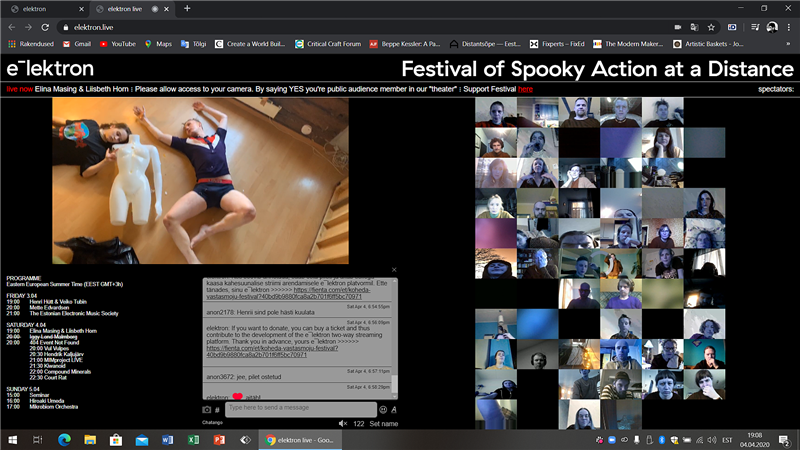
Task: Click the camera icon in the chat box
Action: click(x=207, y=409)
